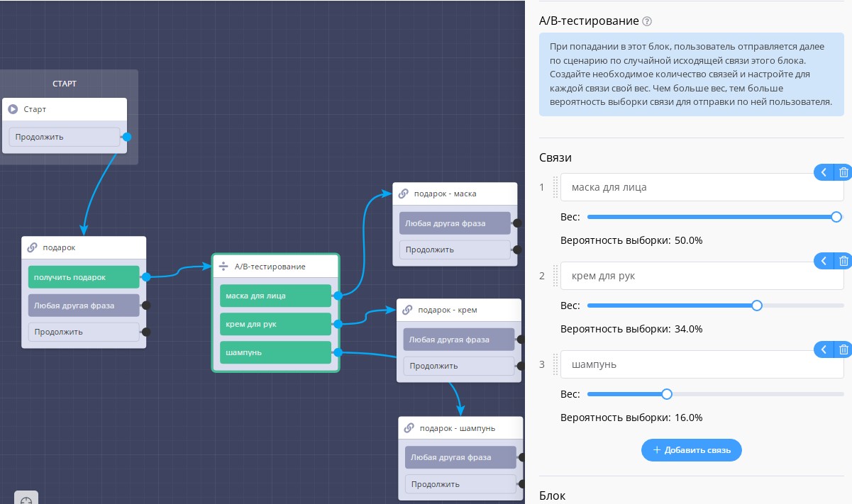Expand the chevron for 'крем для рук' link
Image resolution: width=852 pixels, height=504 pixels.
coord(824,261)
